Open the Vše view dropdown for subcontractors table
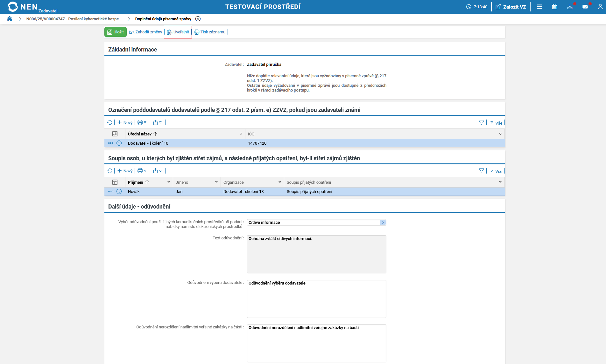606x364 pixels. 496,123
